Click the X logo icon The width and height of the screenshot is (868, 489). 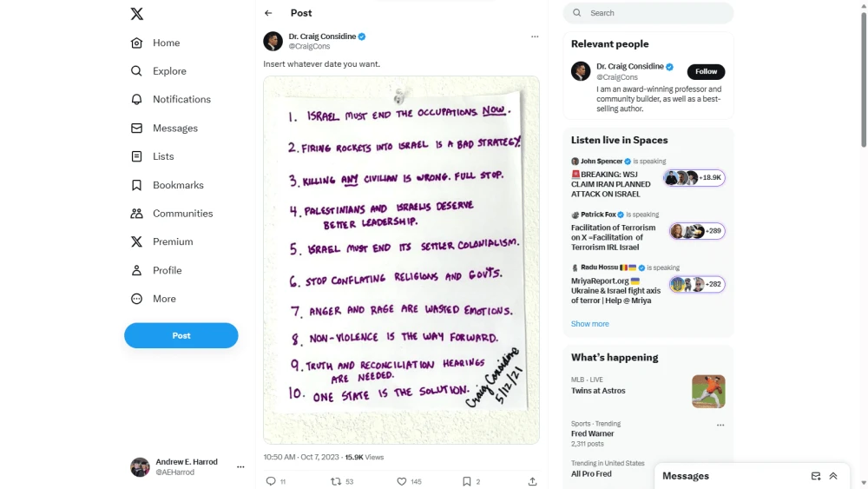(x=137, y=14)
